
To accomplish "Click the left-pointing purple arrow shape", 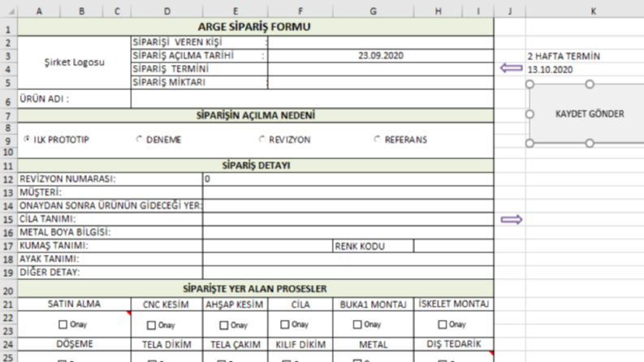I will 512,67.
